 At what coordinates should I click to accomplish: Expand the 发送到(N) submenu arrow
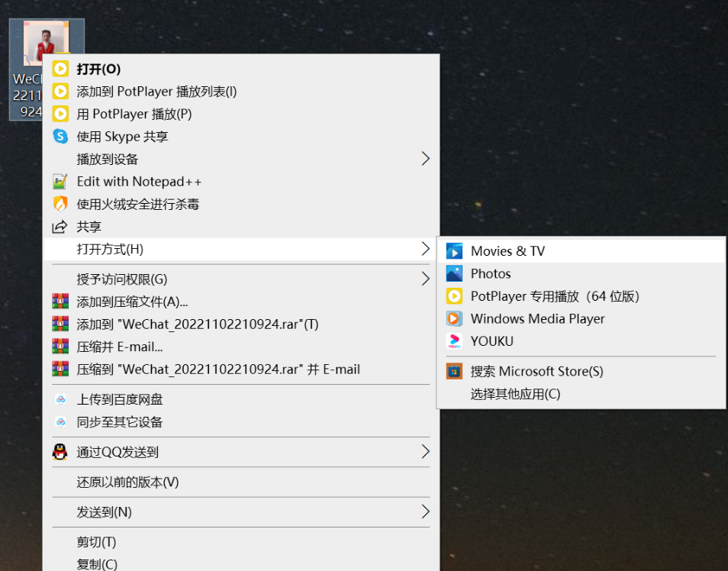pyautogui.click(x=425, y=511)
